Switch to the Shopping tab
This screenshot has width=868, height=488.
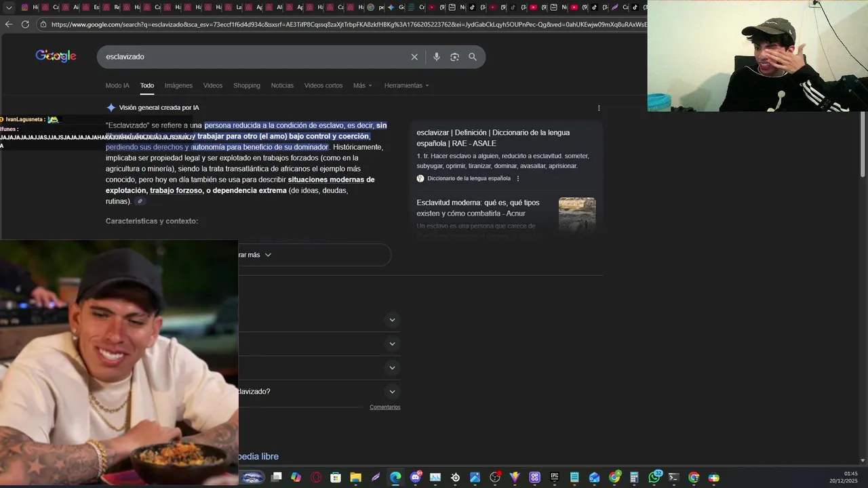(x=247, y=85)
